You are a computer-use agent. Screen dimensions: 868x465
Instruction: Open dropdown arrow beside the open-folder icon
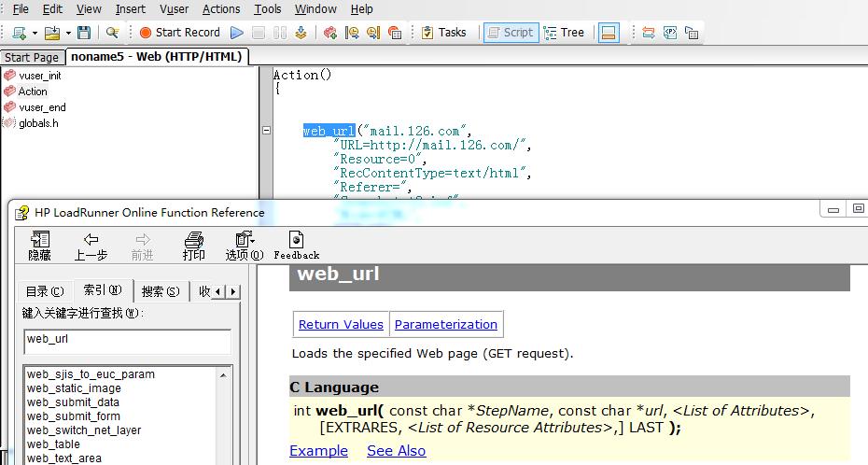(x=67, y=33)
